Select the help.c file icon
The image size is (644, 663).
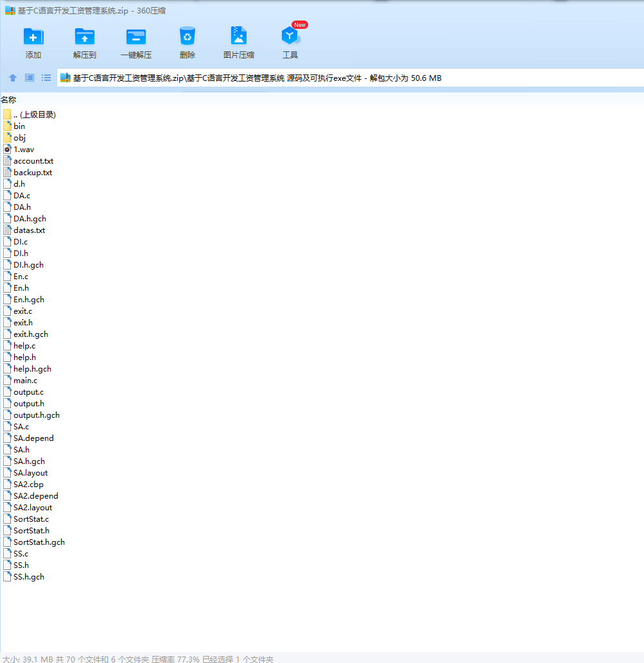(7, 345)
